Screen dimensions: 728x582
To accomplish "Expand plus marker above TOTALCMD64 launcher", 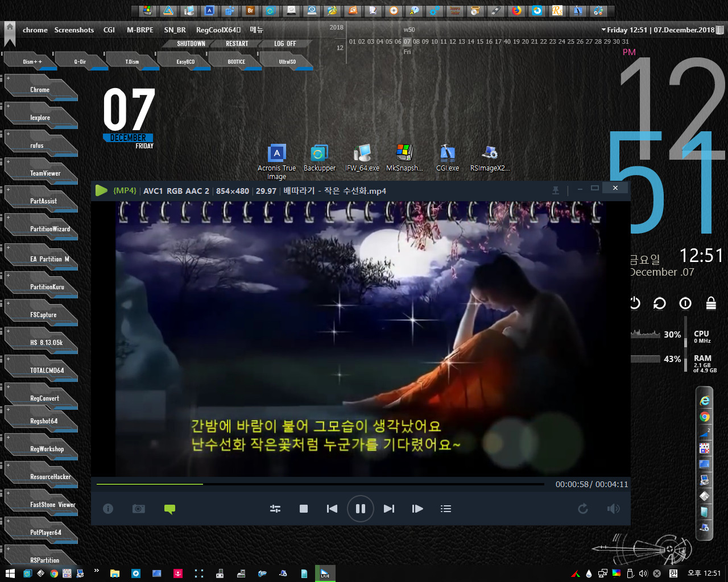I will tap(8, 359).
